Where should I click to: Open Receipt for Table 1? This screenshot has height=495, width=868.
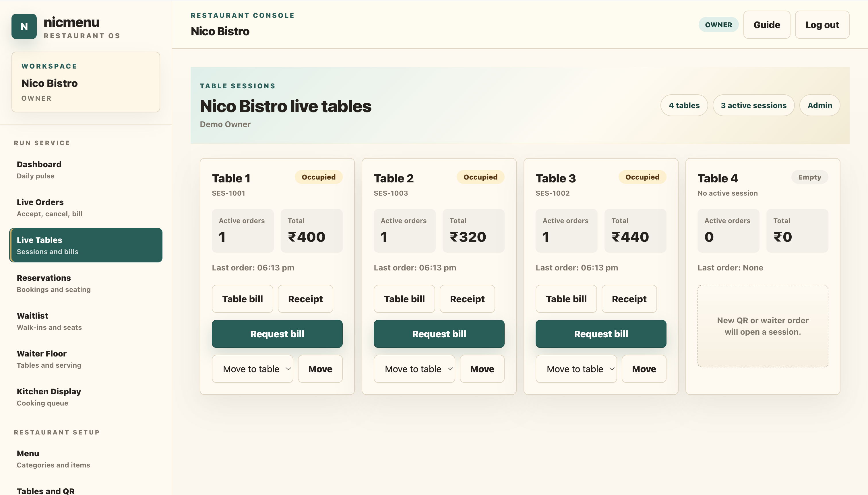pos(305,299)
